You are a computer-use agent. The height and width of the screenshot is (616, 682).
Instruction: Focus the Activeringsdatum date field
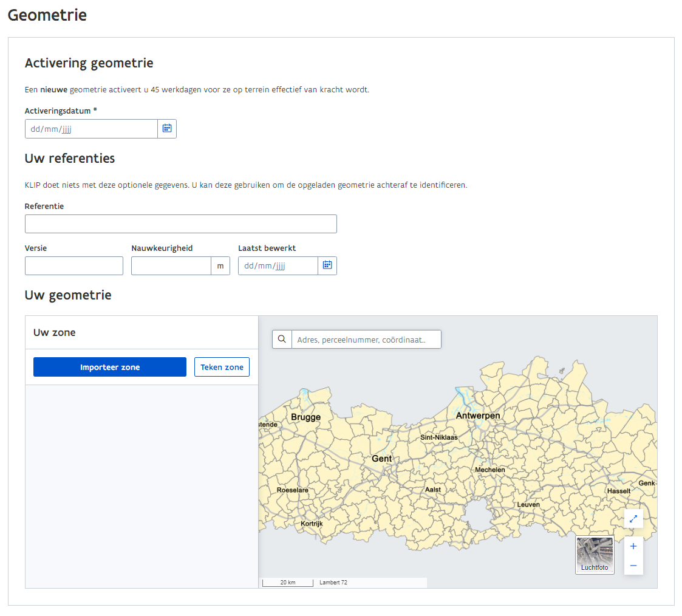pos(91,129)
